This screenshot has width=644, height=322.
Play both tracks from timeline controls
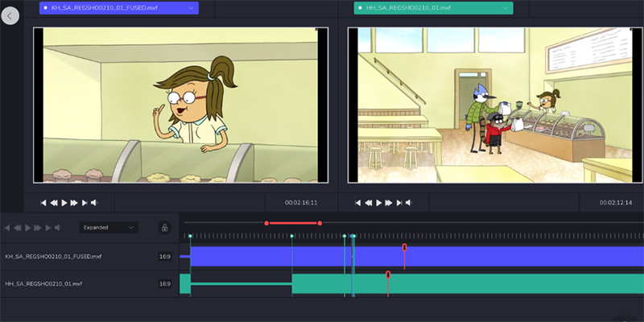click(28, 228)
